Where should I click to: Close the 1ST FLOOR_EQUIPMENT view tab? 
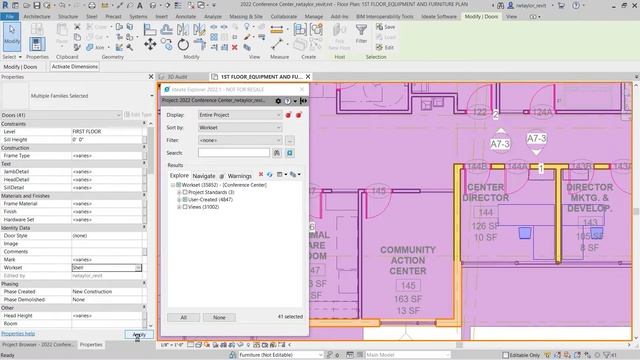(308, 76)
